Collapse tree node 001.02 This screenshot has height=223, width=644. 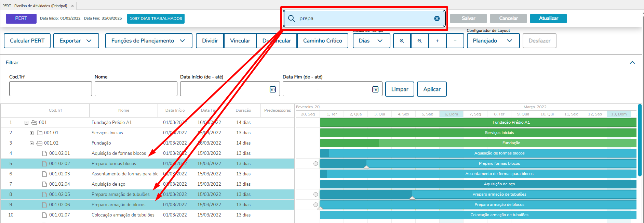tap(31, 143)
